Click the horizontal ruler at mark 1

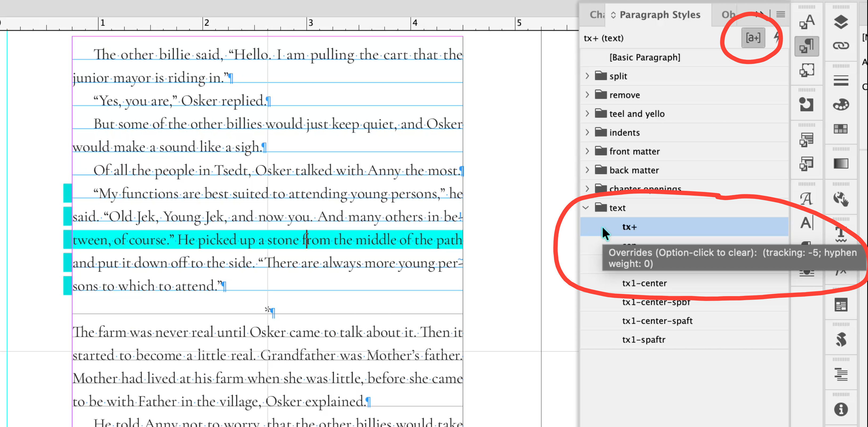[x=102, y=23]
